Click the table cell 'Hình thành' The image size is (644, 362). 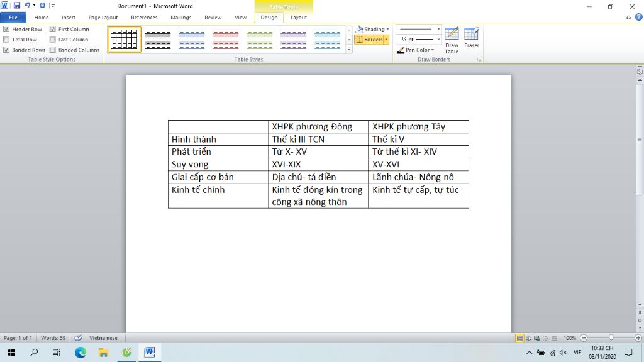click(218, 139)
